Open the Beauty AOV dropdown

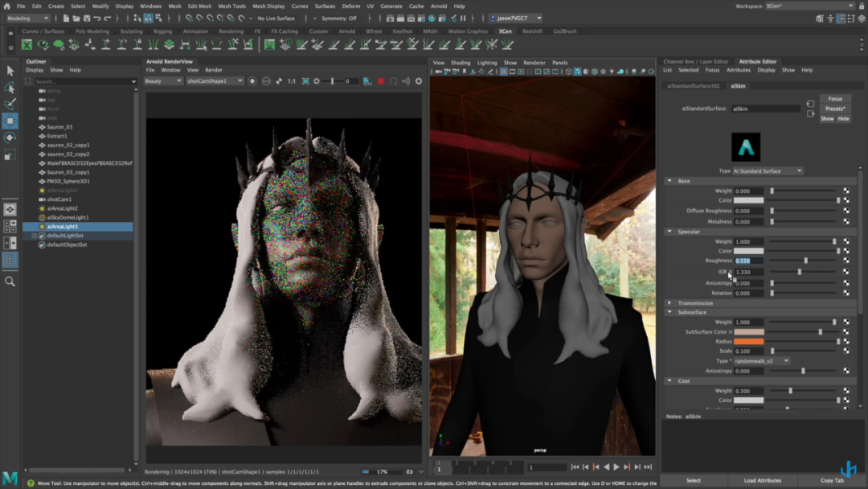(162, 81)
